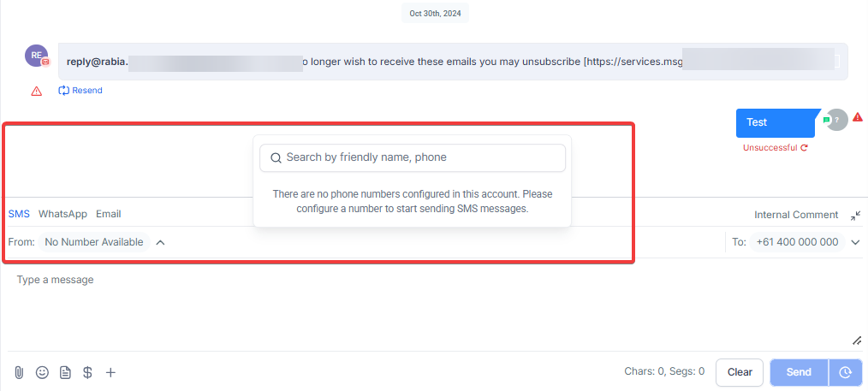Open the No Number Available selector

(94, 242)
